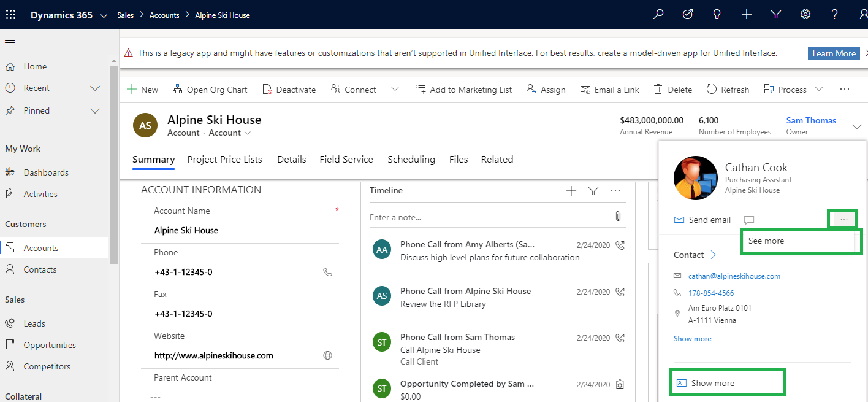Open the Field Service tab
The image size is (868, 402).
(346, 159)
